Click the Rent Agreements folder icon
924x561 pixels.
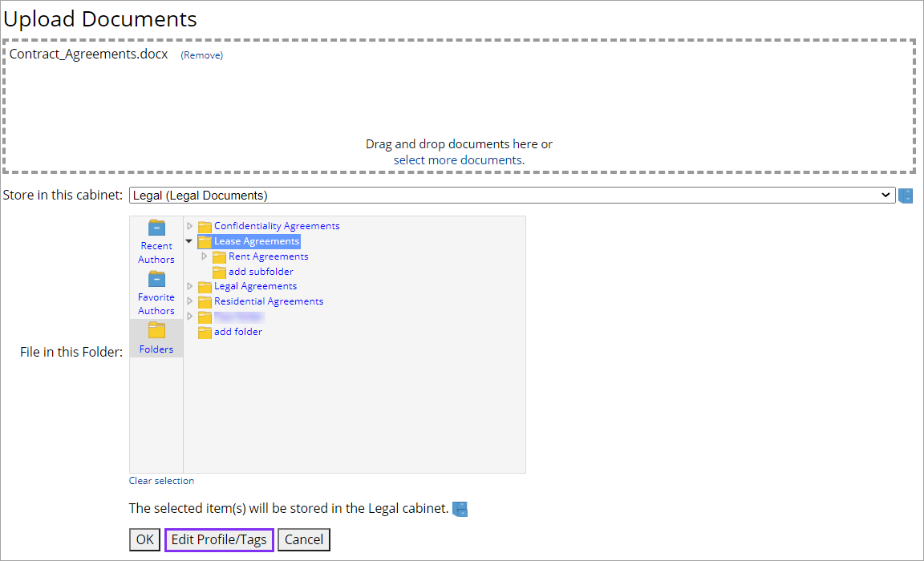[220, 256]
